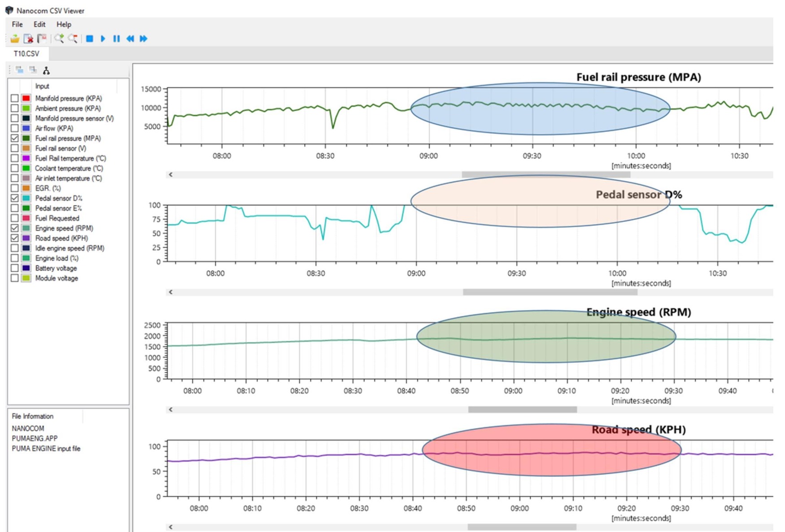The width and height of the screenshot is (785, 532).
Task: Click the Road speed (KPH) chart title
Action: click(x=639, y=430)
